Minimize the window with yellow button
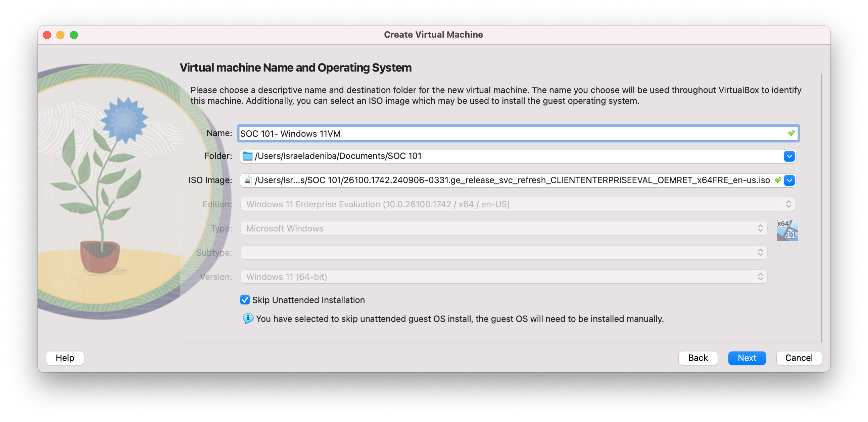 coord(60,35)
